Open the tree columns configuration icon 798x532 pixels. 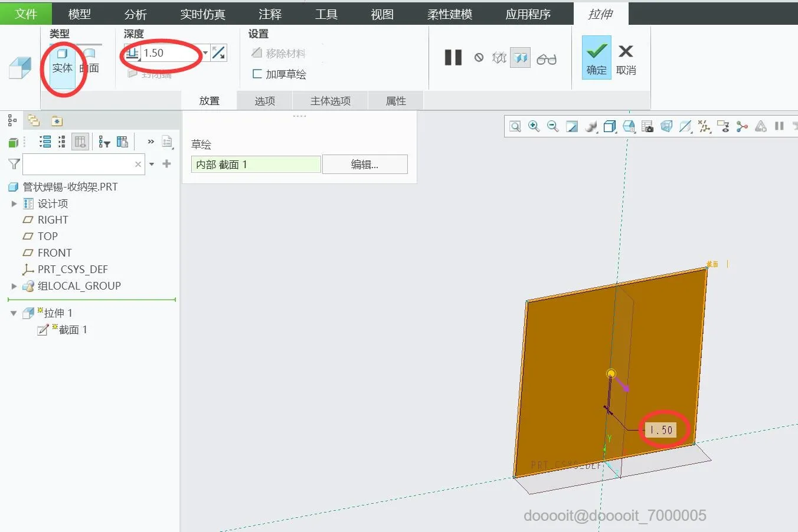click(x=122, y=142)
